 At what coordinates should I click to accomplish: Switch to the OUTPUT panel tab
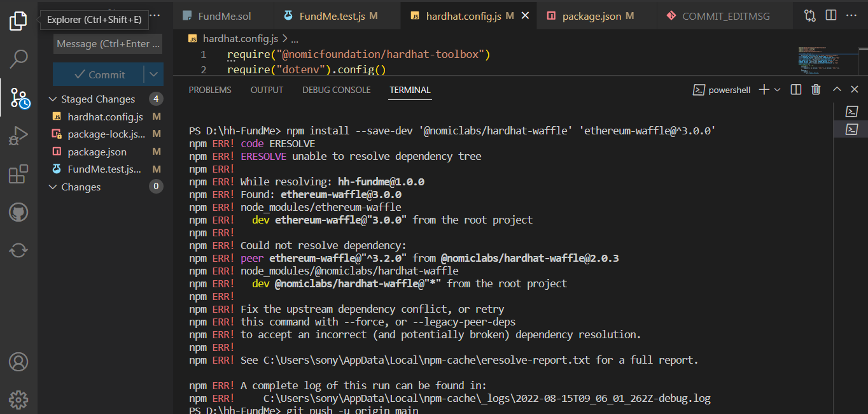click(267, 90)
